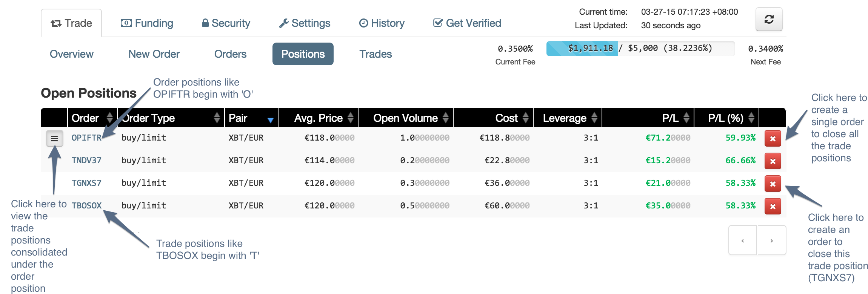Click the Cost column header

click(x=506, y=118)
